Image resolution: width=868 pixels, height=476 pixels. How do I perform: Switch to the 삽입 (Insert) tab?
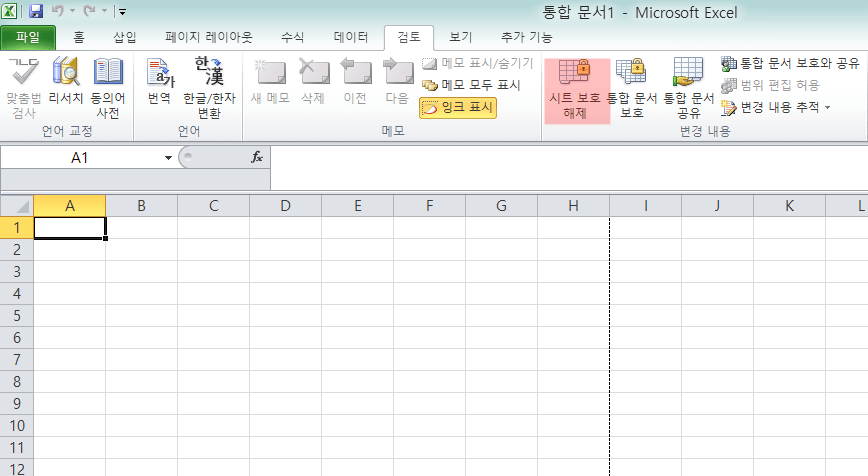tap(125, 38)
